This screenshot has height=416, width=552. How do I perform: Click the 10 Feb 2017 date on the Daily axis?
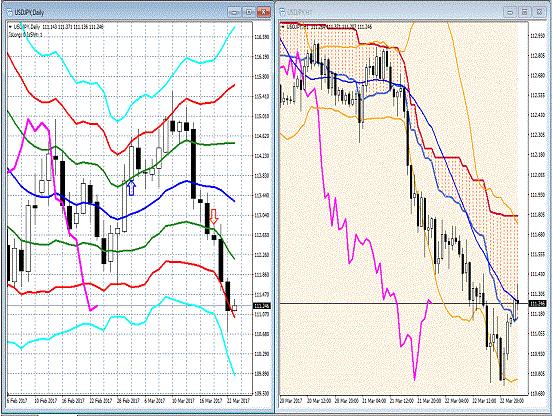coord(45,401)
